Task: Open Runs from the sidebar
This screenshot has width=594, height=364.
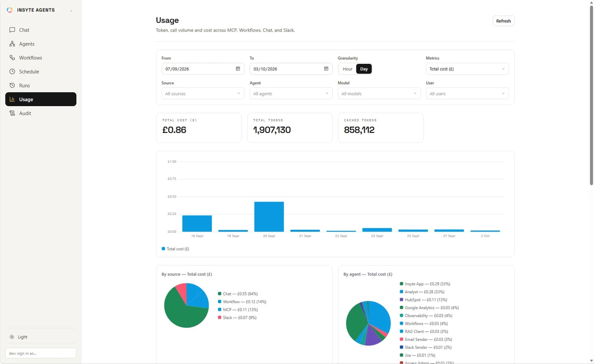Action: click(x=41, y=85)
